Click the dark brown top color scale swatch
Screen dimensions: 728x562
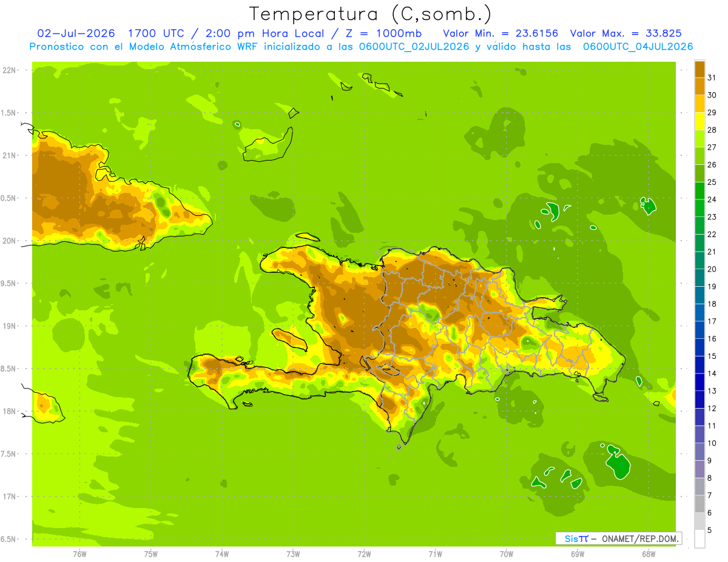[x=699, y=69]
